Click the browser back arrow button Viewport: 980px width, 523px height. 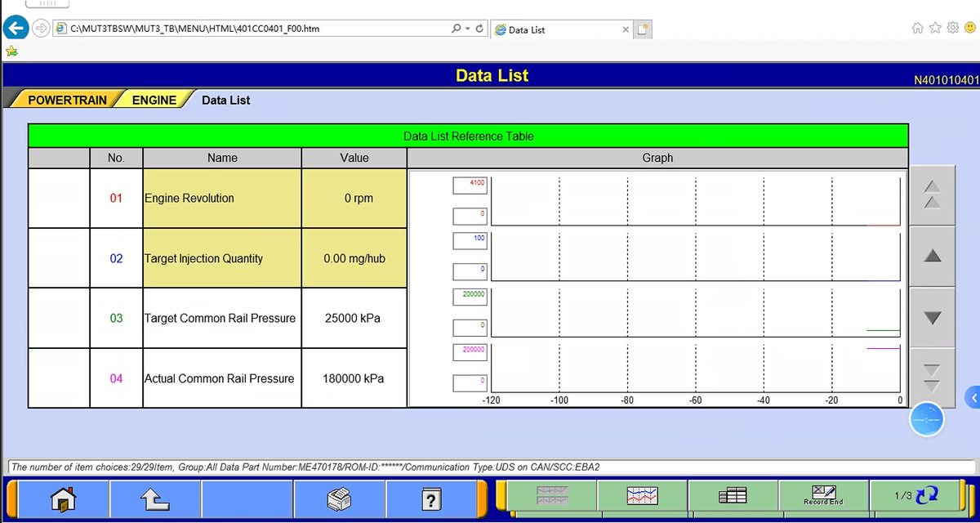point(16,29)
